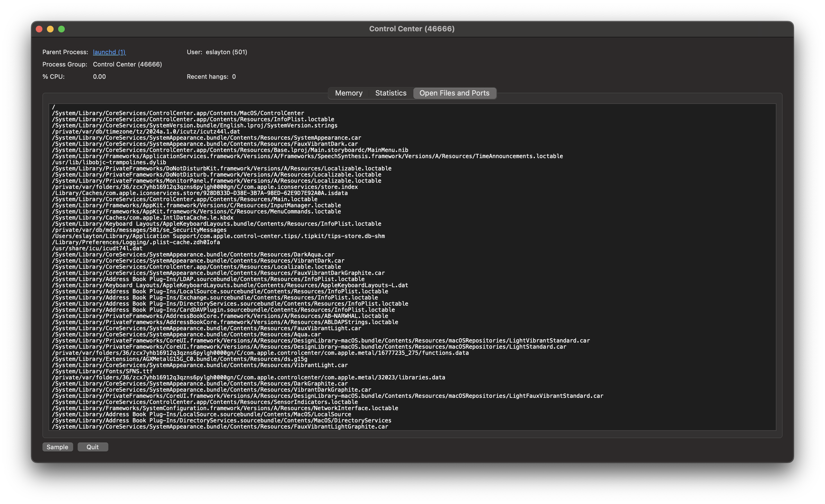Image resolution: width=825 pixels, height=504 pixels.
Task: Switch to the Memory tab
Action: tap(349, 93)
